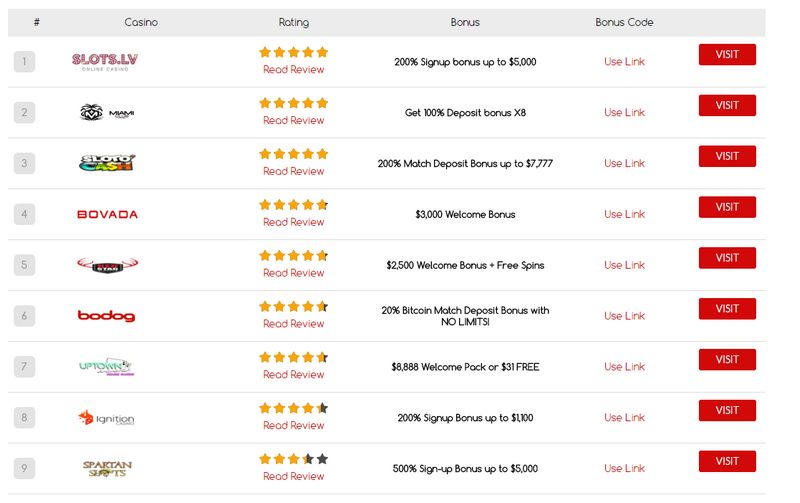Open the Uptown Aces logo
This screenshot has height=503, width=800.
click(x=106, y=366)
